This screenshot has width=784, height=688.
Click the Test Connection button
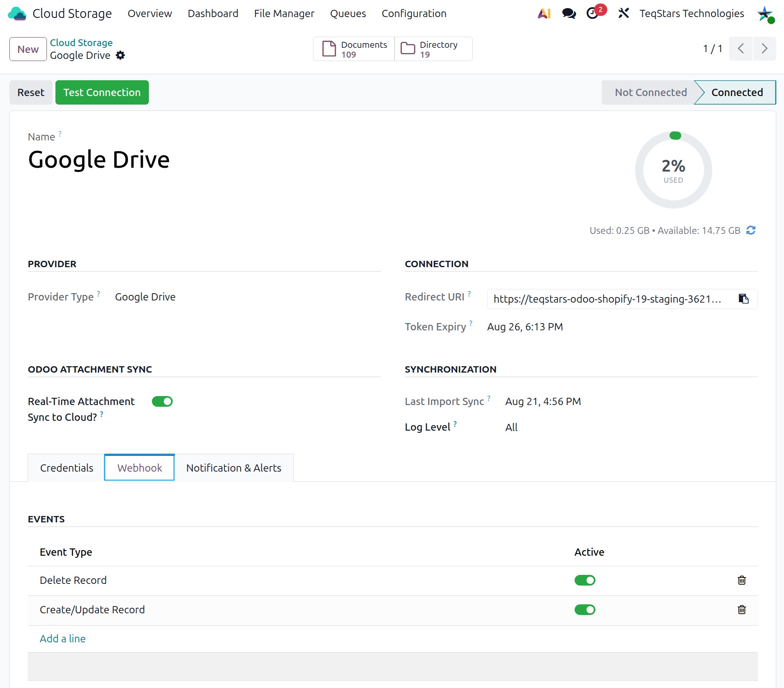pos(102,93)
